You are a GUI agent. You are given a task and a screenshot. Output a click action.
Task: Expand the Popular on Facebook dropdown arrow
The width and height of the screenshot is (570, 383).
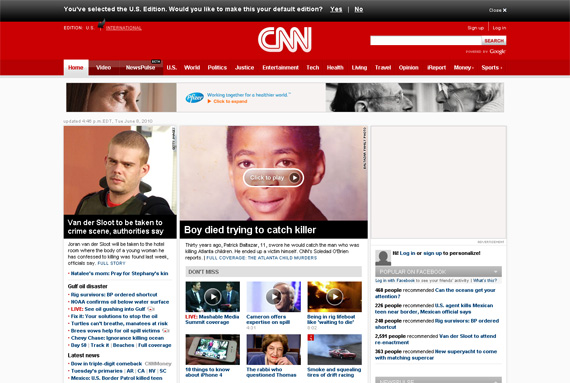pos(495,272)
